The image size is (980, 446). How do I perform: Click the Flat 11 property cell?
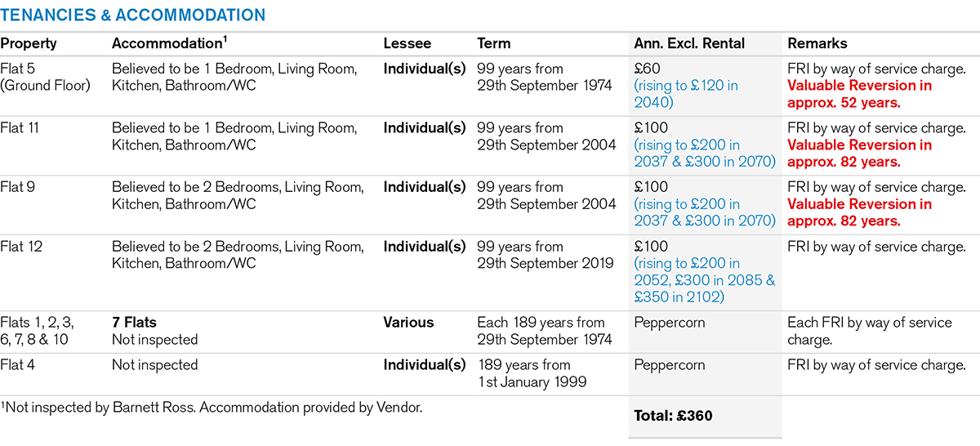pos(20,128)
